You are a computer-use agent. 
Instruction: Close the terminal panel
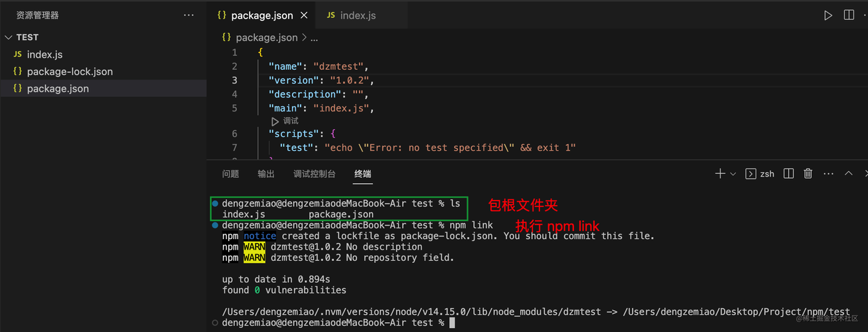click(x=866, y=173)
